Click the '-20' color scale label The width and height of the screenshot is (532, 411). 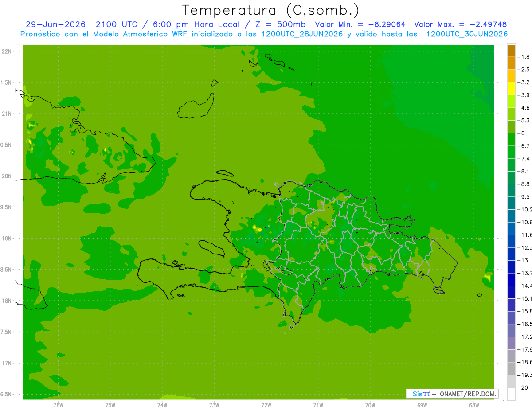pos(523,388)
